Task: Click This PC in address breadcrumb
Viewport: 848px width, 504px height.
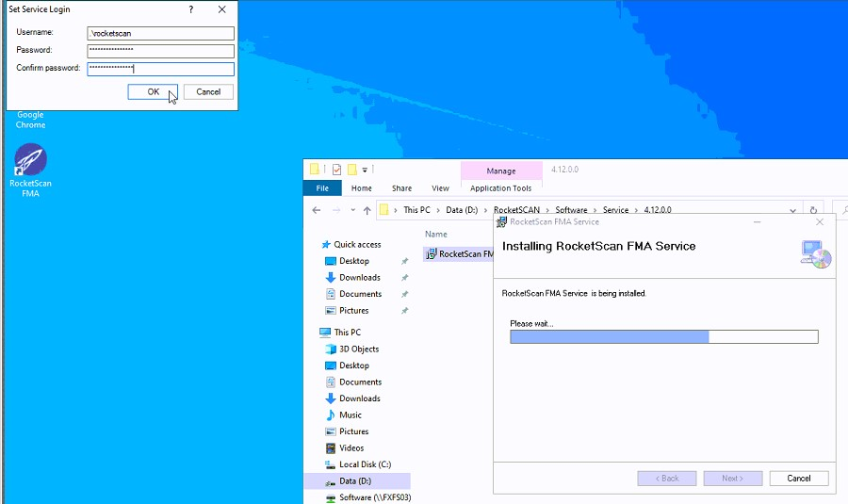Action: tap(416, 210)
